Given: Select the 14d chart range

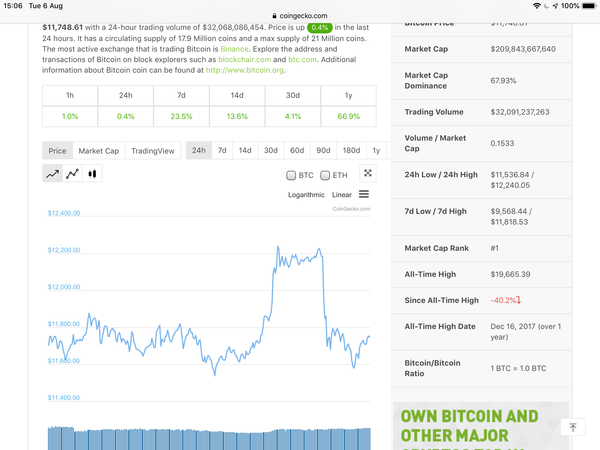Looking at the screenshot, I should tap(245, 150).
